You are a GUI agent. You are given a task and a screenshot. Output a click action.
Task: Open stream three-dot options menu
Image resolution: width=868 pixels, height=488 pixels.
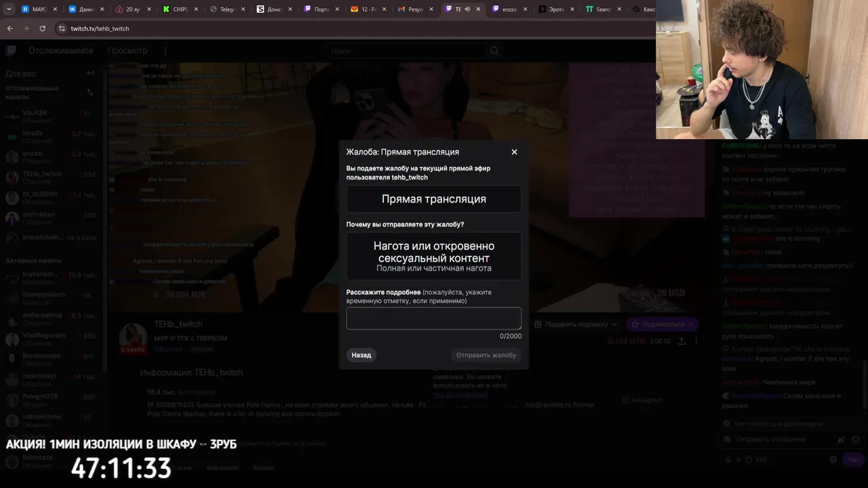pyautogui.click(x=696, y=341)
